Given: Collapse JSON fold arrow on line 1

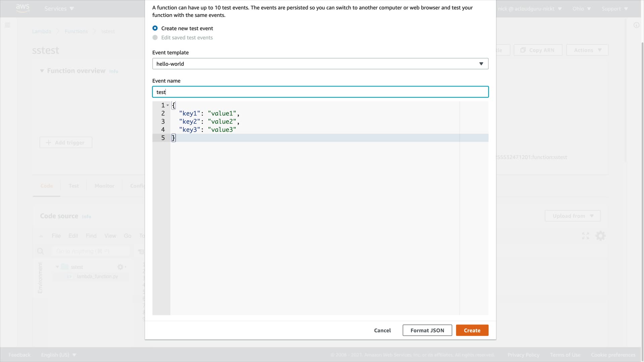Looking at the screenshot, I should [168, 105].
